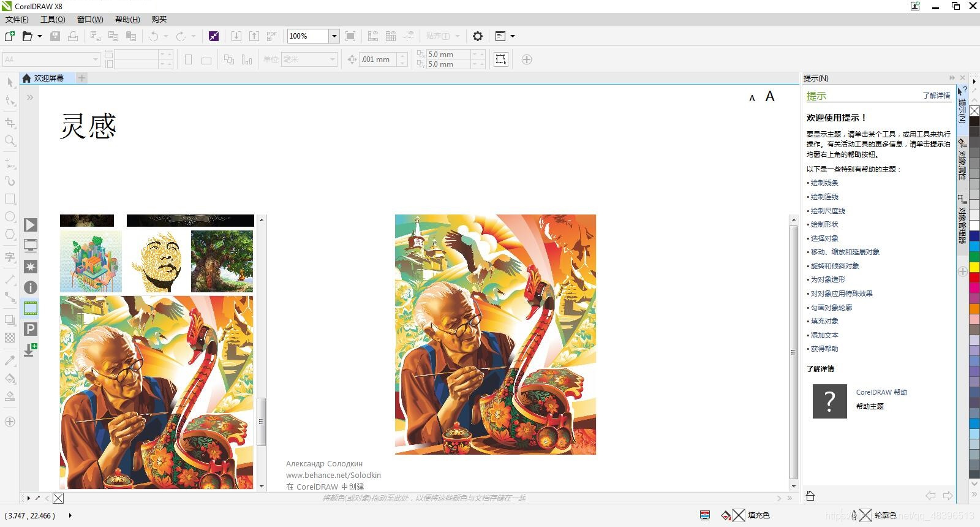Click the large A to increase text size
Screen dimensions: 980x527
tap(770, 96)
